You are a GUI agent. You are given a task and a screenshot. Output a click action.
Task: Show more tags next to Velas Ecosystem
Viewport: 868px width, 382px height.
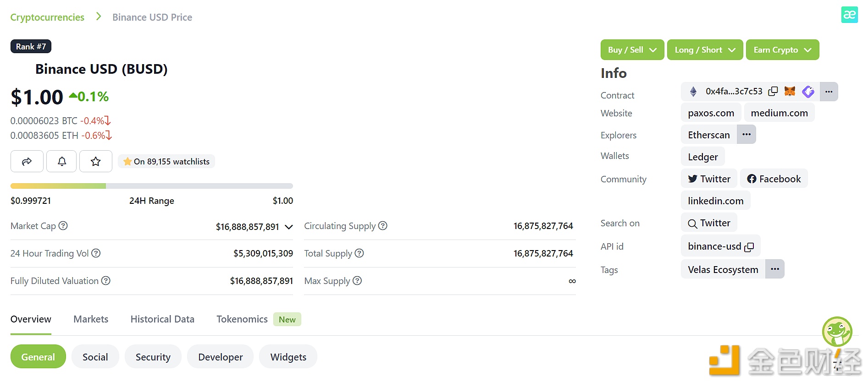coord(775,269)
